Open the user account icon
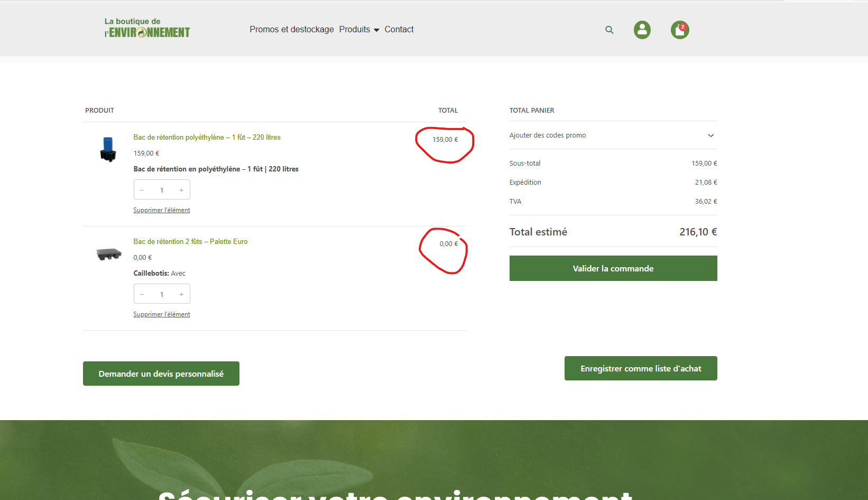This screenshot has width=868, height=500. [x=642, y=30]
